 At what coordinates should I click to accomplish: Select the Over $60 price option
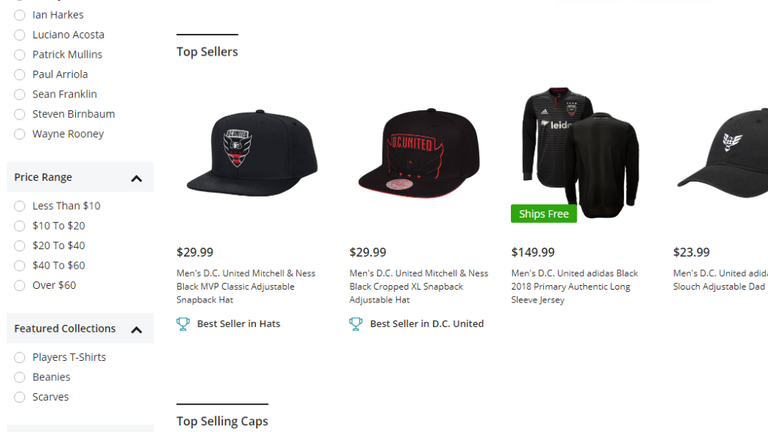(20, 286)
